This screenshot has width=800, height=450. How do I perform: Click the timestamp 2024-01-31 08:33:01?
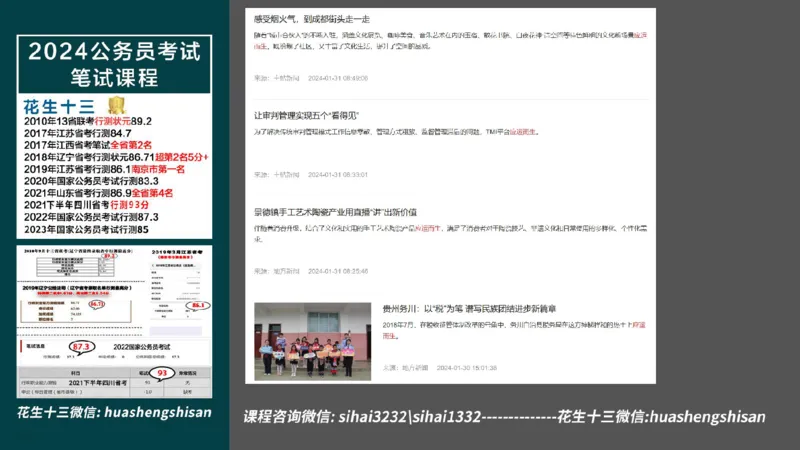click(338, 174)
